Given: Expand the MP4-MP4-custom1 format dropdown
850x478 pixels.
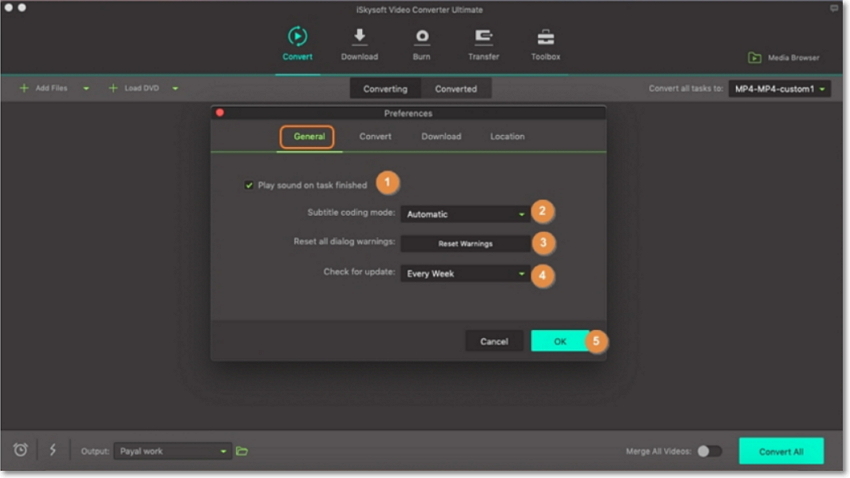Looking at the screenshot, I should click(779, 89).
